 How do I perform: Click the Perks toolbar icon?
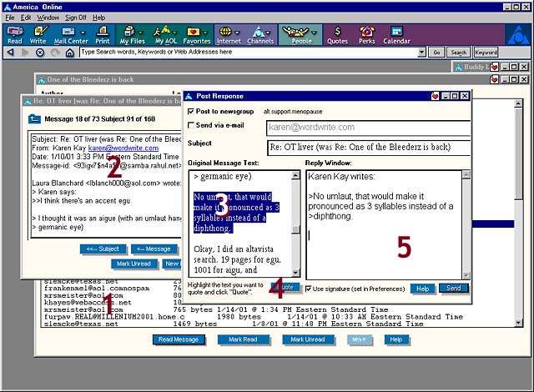[367, 35]
